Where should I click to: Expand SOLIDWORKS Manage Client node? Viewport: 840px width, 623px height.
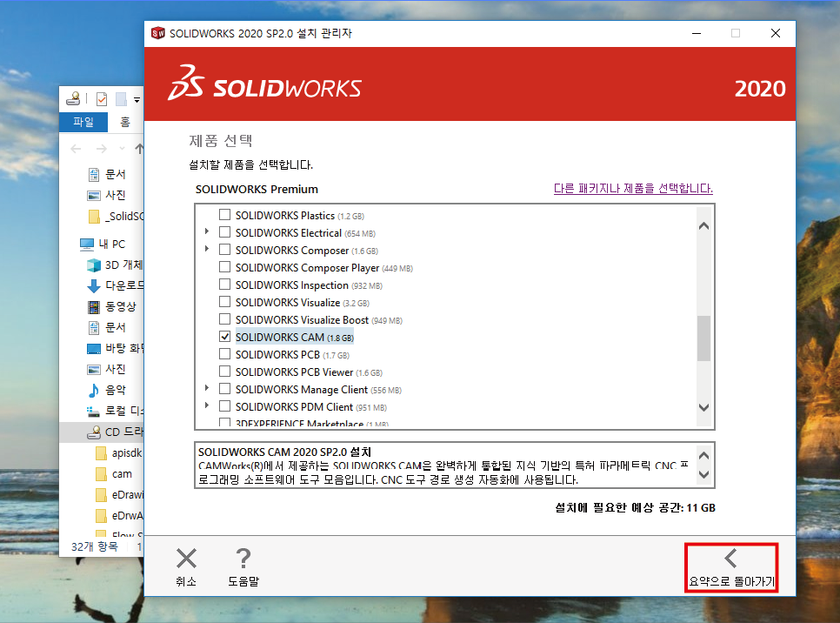[207, 387]
